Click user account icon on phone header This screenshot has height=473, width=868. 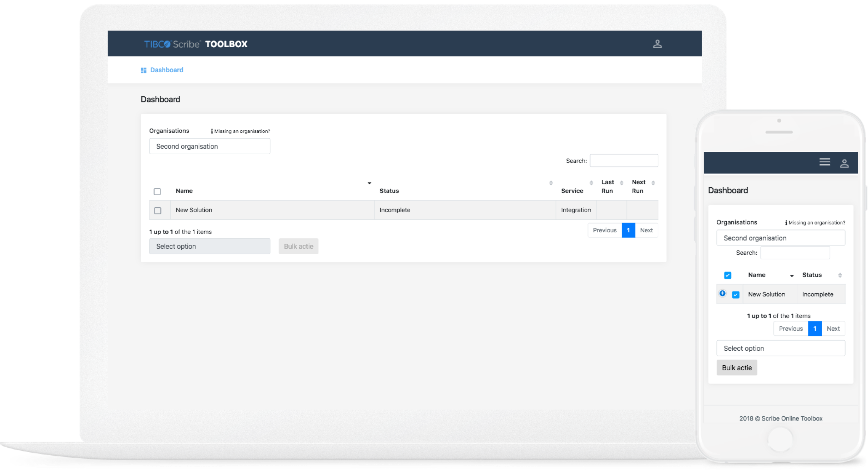(844, 164)
